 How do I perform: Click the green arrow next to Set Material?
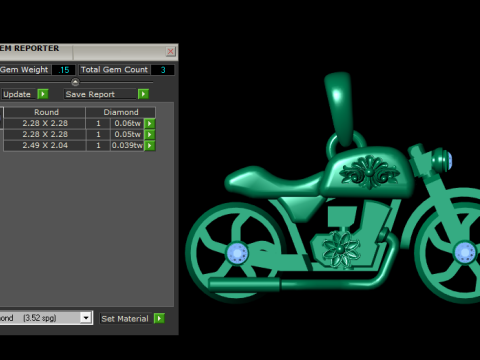pyautogui.click(x=159, y=318)
